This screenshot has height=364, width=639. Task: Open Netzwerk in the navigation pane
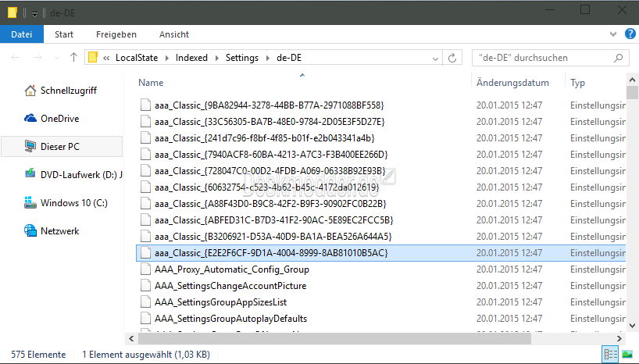coord(52,230)
